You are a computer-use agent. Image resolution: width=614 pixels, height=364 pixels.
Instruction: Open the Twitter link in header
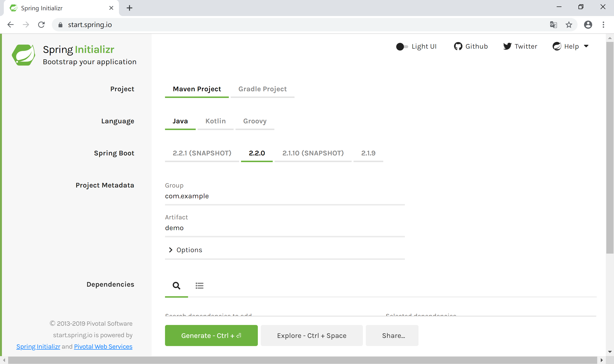[x=520, y=46]
